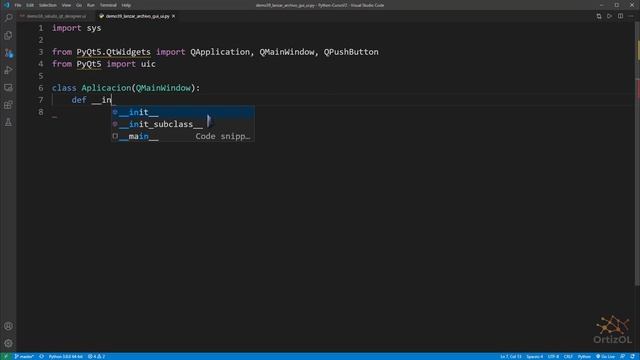Click the master git branch indicator

pos(24,356)
